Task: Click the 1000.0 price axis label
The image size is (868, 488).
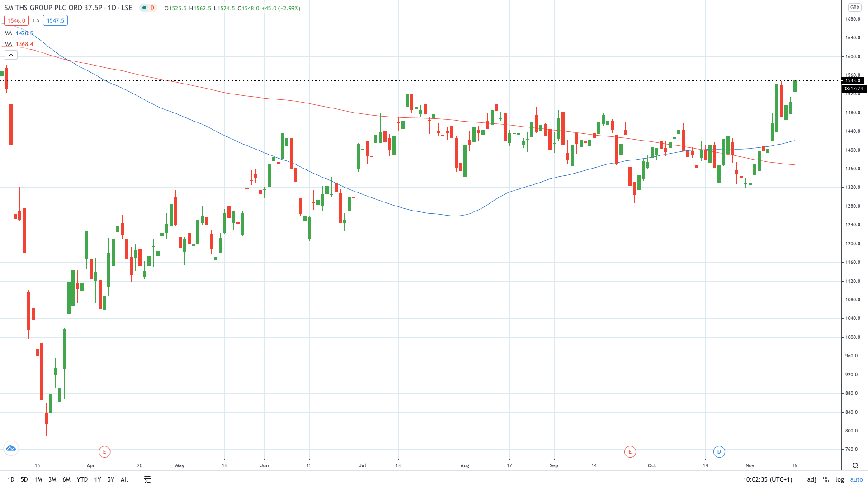Action: point(853,337)
